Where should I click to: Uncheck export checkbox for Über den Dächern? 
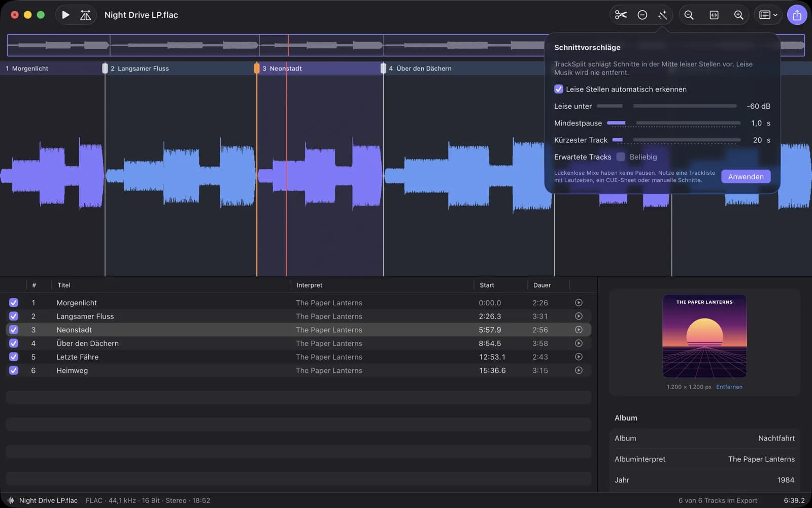pyautogui.click(x=14, y=343)
